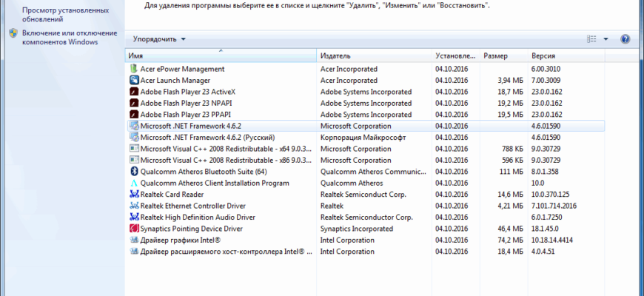Click the version 6.0.1.7250 cell

pyautogui.click(x=546, y=217)
